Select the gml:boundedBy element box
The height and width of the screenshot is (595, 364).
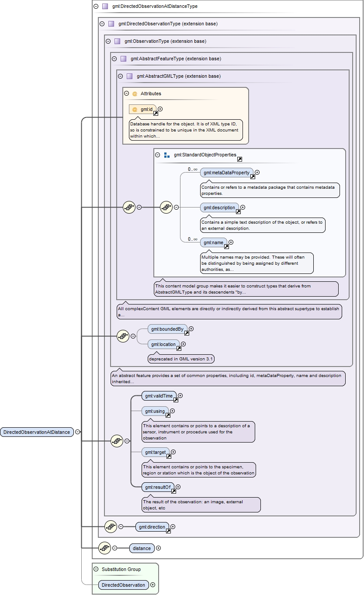click(x=167, y=329)
